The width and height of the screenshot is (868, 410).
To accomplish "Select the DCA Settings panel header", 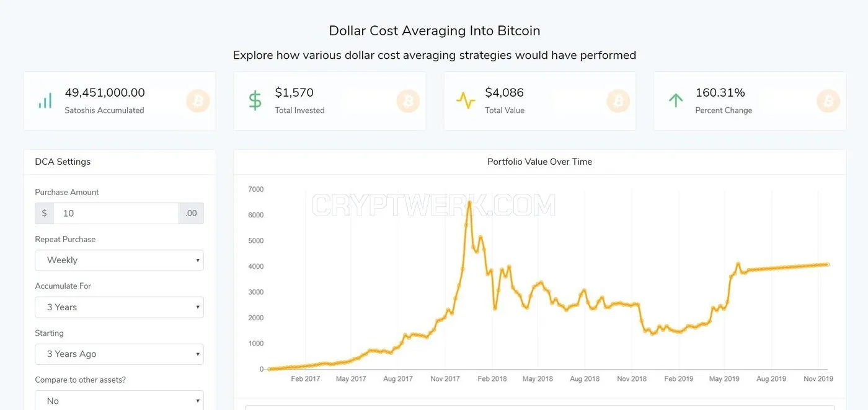I will coord(119,162).
